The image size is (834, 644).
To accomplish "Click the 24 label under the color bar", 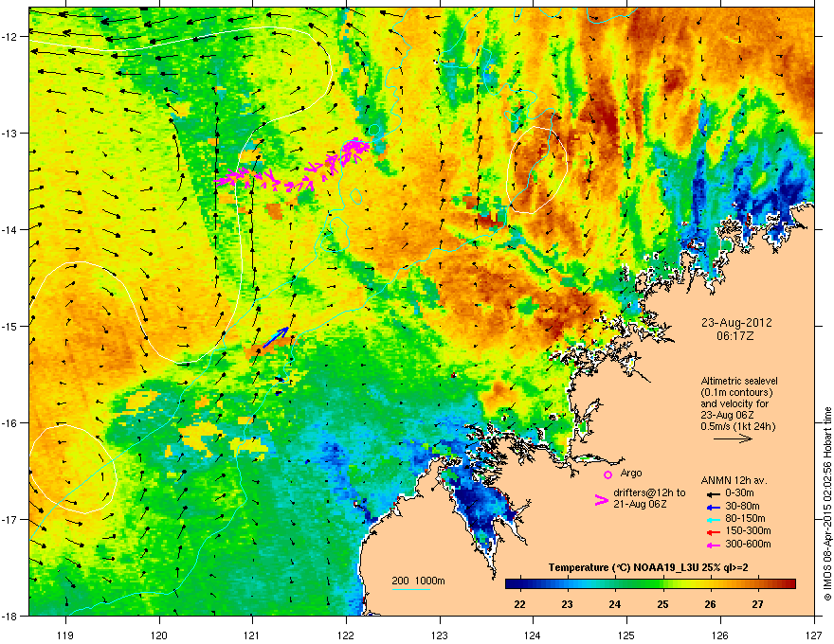I will click(615, 604).
